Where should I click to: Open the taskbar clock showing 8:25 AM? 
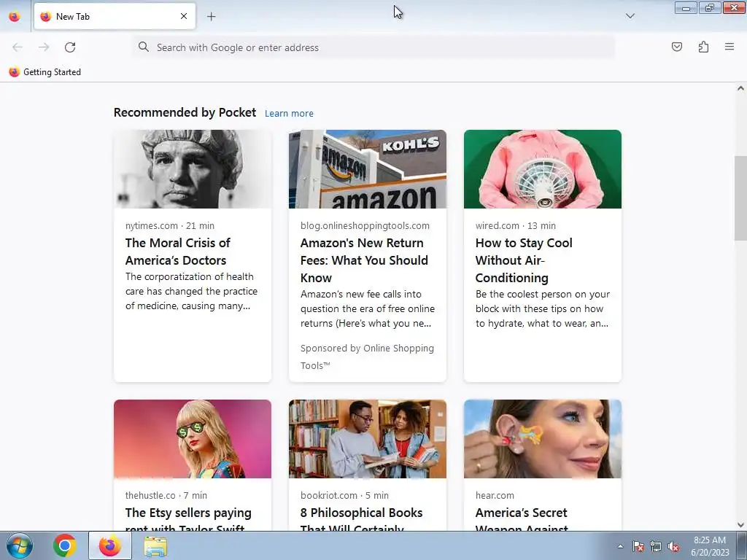point(710,546)
